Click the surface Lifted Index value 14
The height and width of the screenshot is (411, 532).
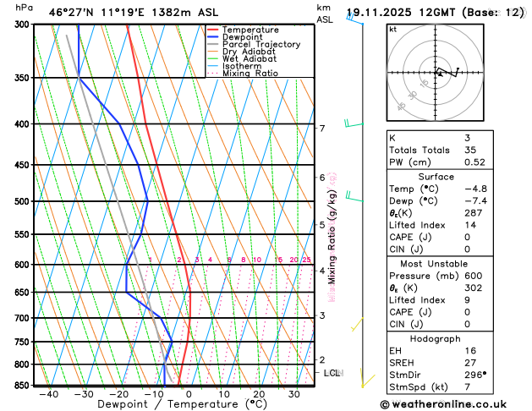[x=470, y=225]
